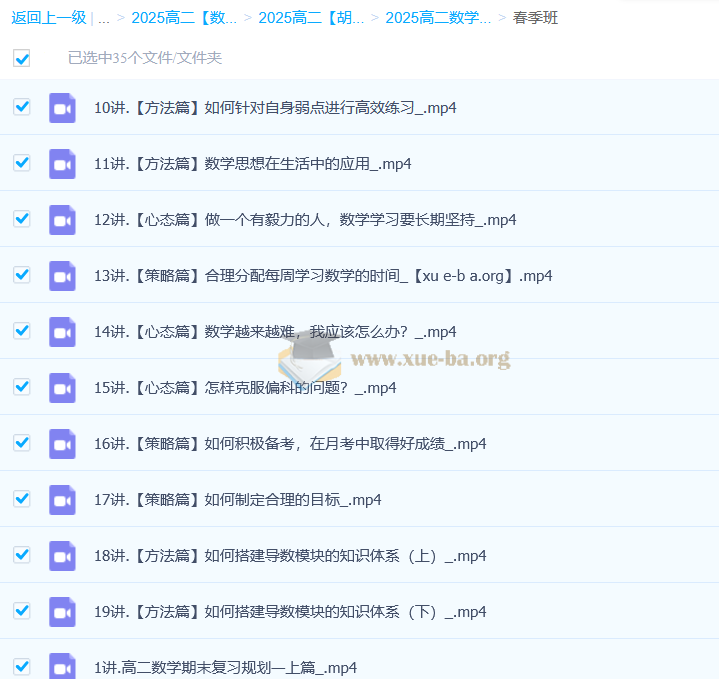
Task: Click video icon for 19讲 导数模块 (下)
Action: point(62,611)
